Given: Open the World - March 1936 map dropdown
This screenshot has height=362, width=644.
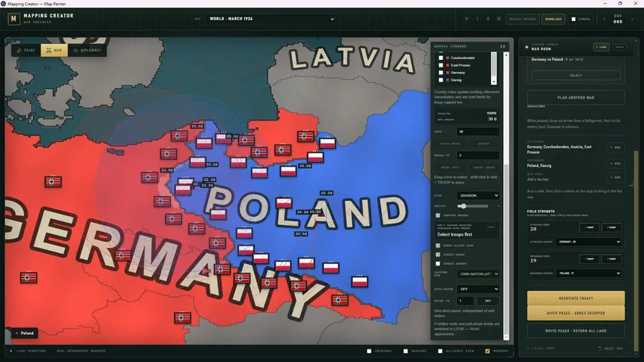Looking at the screenshot, I should point(271,19).
